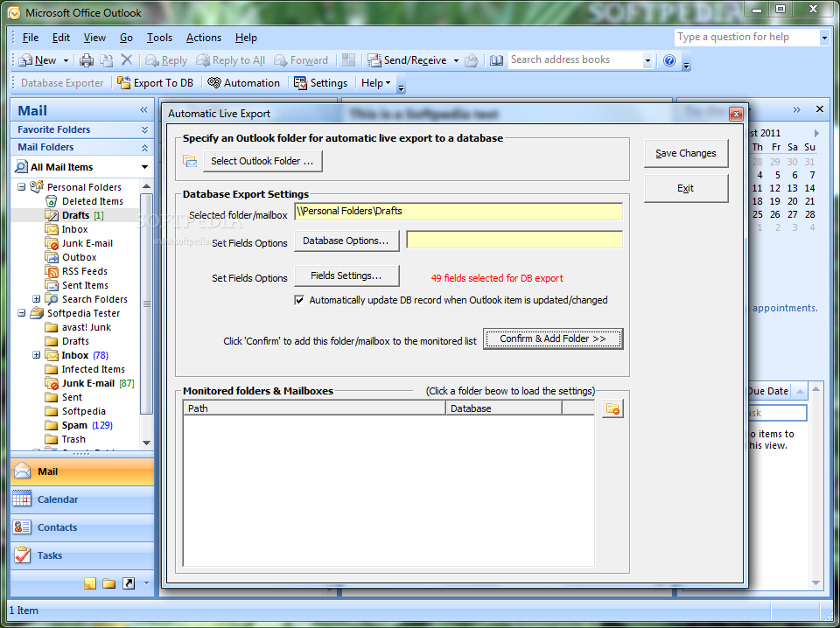Open the search address books dropdown
This screenshot has height=628, width=840.
[x=647, y=60]
